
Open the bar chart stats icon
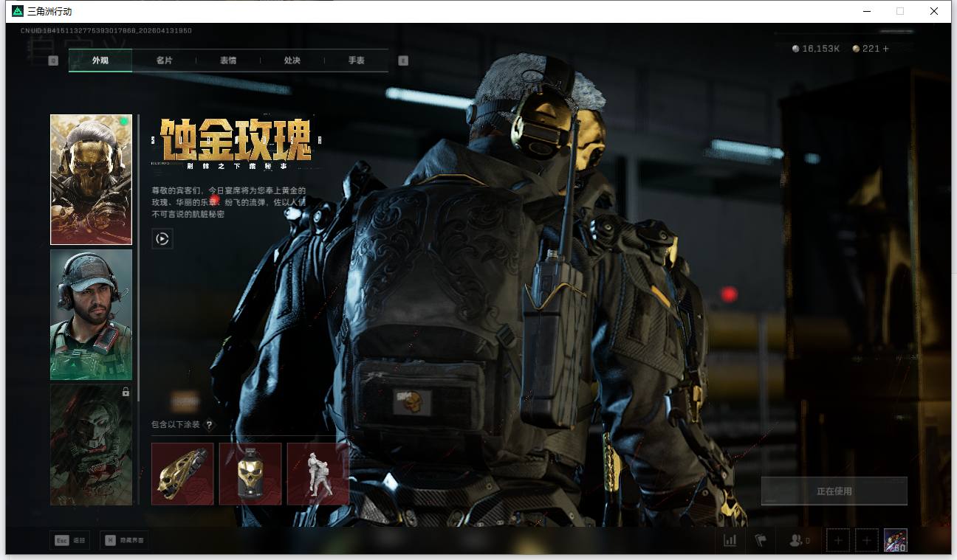coord(730,541)
